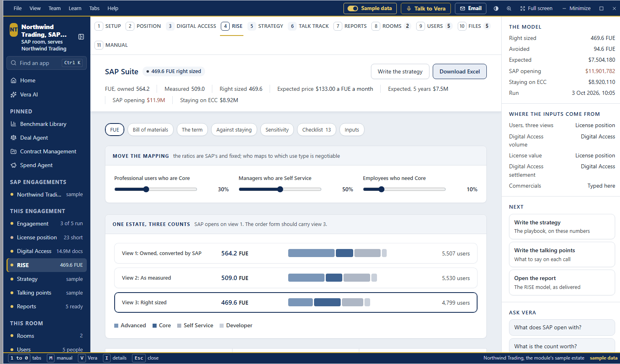Click the Northwind Trading NT logo
This screenshot has width=620, height=364.
pos(14,30)
